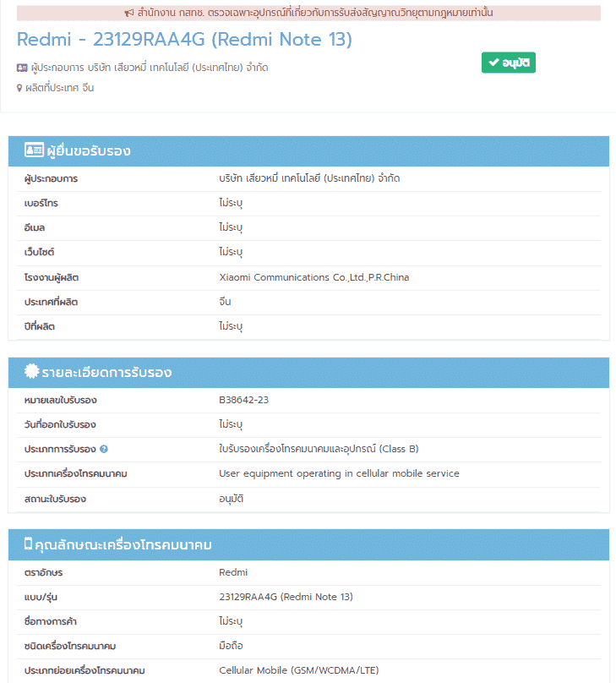The width and height of the screenshot is (616, 683).
Task: Select the certificate number B38642-23
Action: tap(243, 400)
